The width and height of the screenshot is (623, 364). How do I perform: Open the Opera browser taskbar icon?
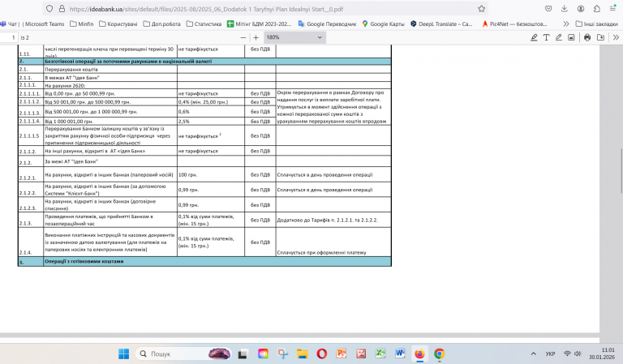[322, 353]
